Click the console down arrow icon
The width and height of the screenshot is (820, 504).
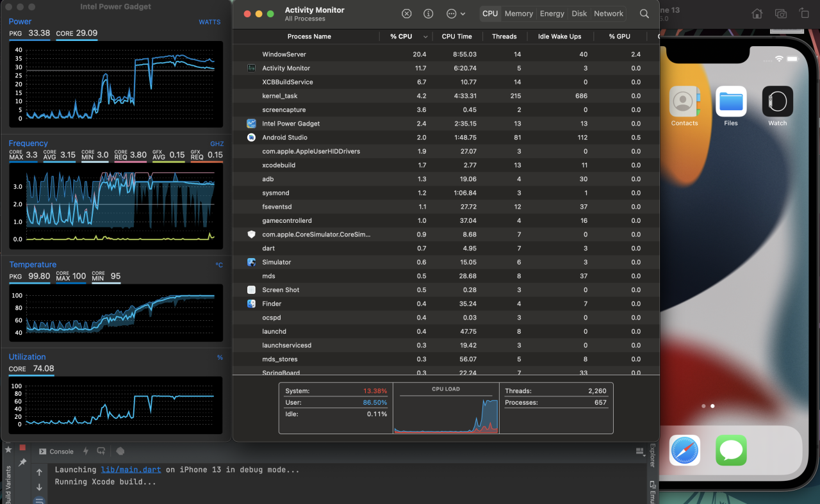pyautogui.click(x=39, y=487)
